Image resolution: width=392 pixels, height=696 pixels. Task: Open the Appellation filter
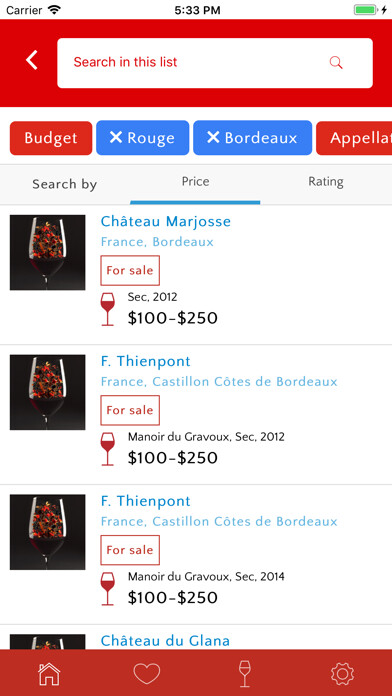354,138
